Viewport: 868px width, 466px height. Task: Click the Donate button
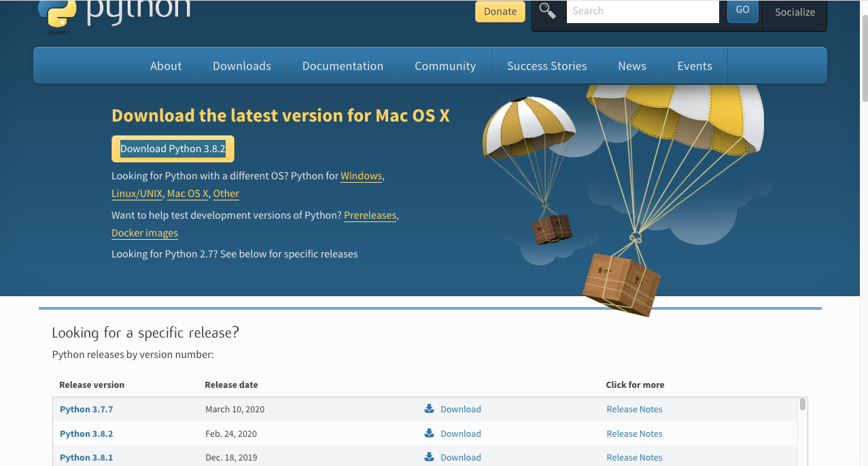coord(500,11)
